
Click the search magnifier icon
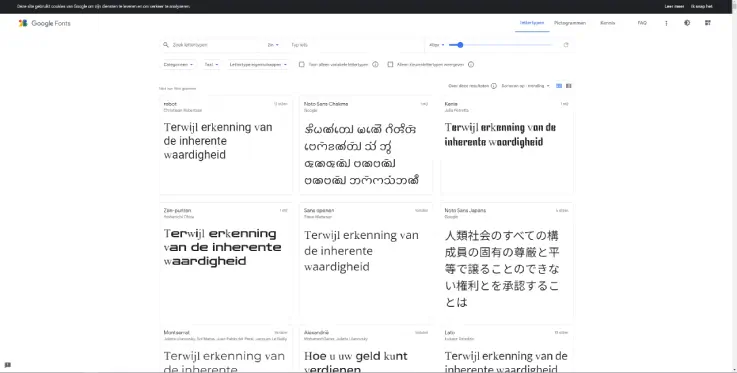(166, 45)
